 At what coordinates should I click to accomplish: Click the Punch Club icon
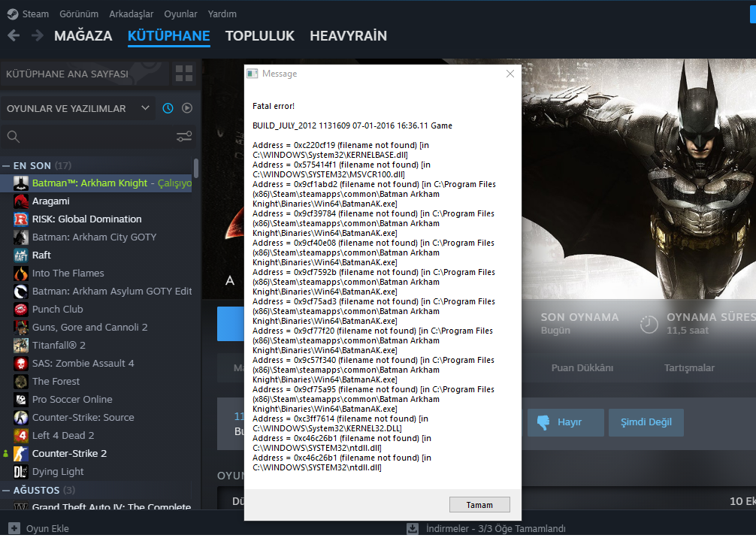pos(21,310)
